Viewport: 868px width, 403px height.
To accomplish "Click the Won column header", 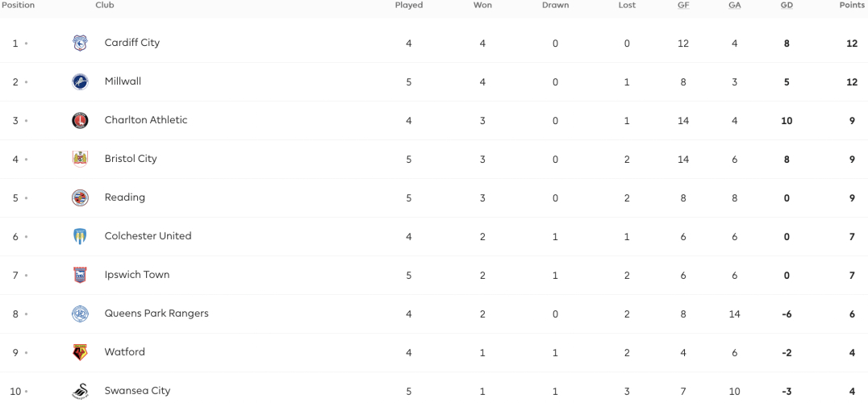I will tap(482, 5).
